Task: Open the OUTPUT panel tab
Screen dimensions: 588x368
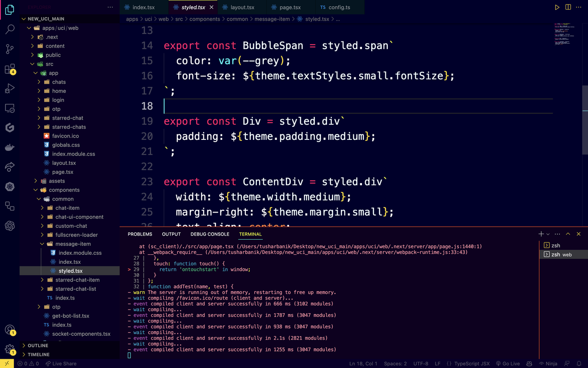Action: [x=171, y=234]
